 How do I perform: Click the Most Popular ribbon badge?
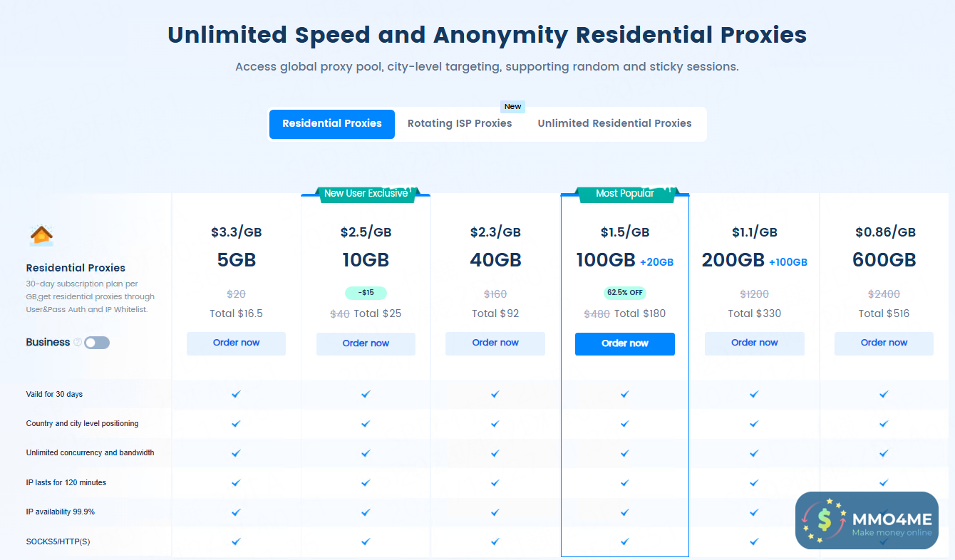625,194
